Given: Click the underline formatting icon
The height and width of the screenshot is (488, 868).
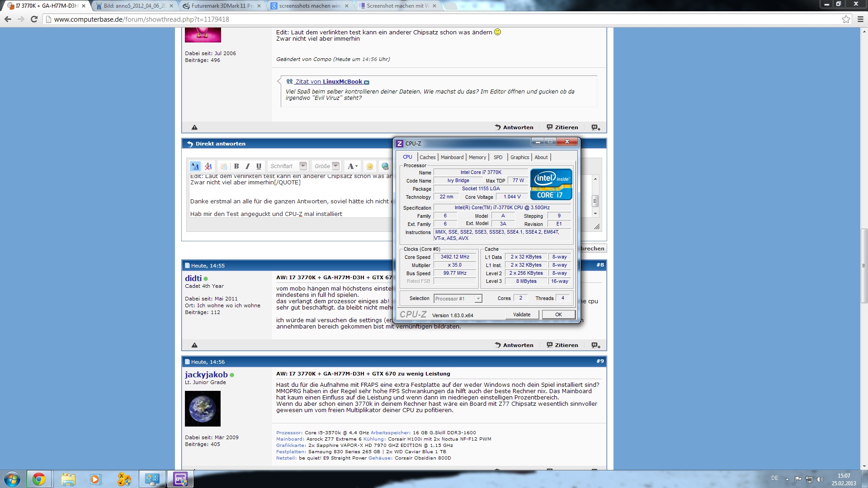Looking at the screenshot, I should pos(259,166).
